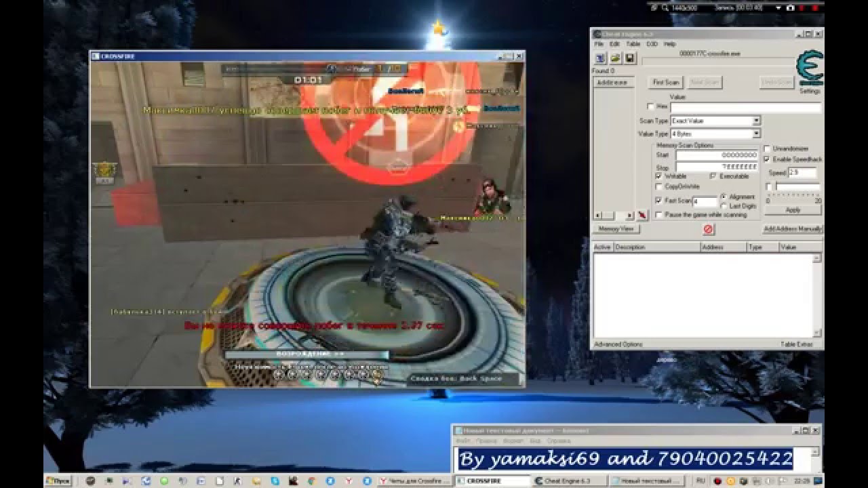Open Settings via the Cheat Engine logo
The height and width of the screenshot is (488, 868).
(x=810, y=71)
